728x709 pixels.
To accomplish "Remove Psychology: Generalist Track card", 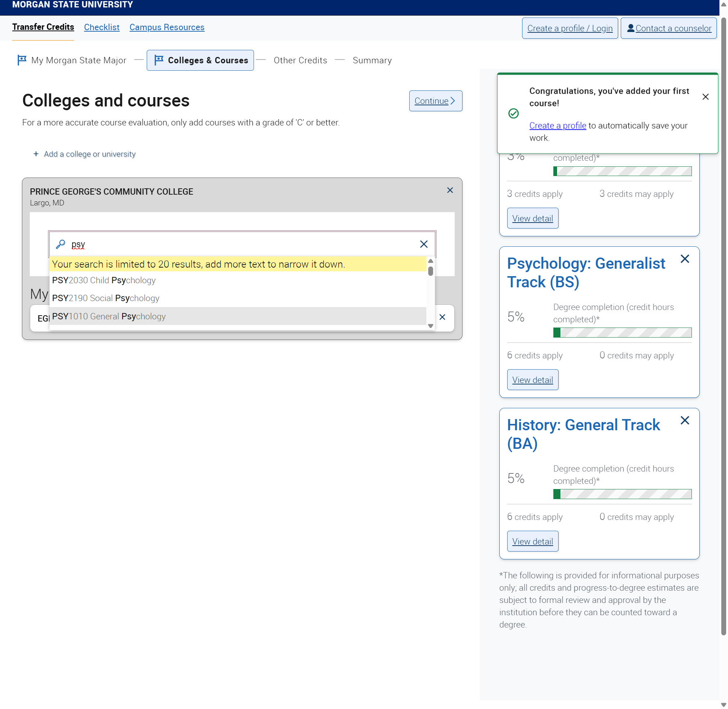I will 684,259.
